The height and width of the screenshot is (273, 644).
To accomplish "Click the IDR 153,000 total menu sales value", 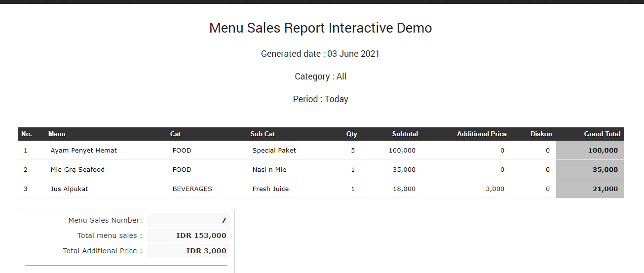I will click(x=201, y=235).
